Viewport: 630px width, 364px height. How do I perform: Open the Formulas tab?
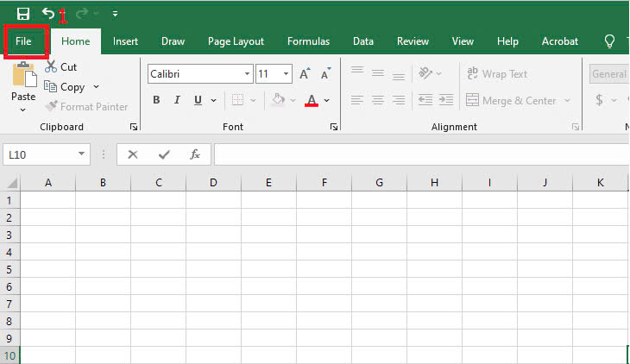[309, 41]
